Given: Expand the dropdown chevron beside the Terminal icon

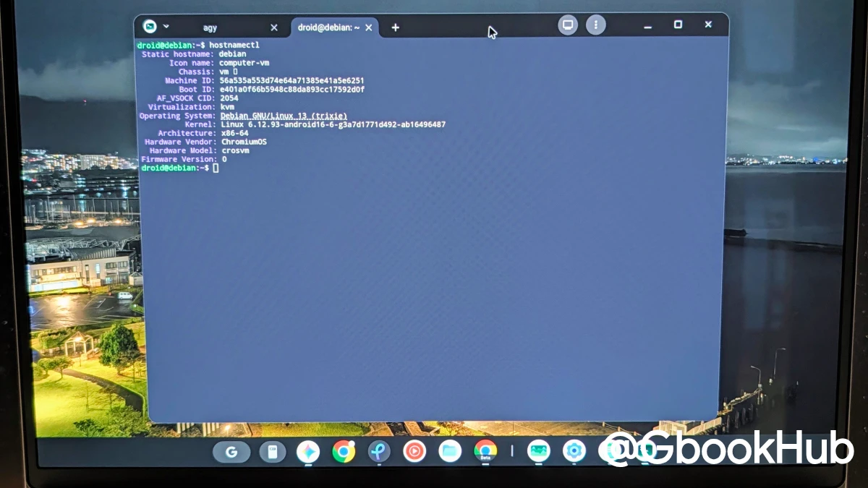Looking at the screenshot, I should [166, 26].
